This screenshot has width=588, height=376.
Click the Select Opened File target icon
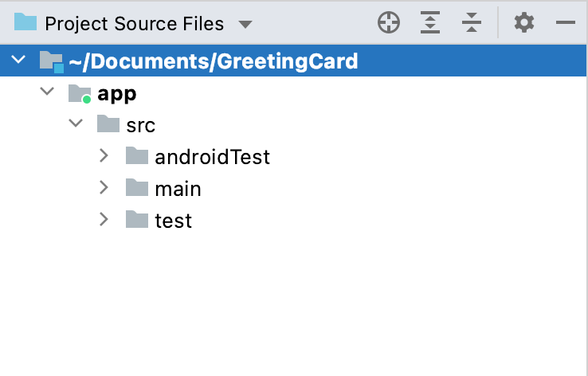(x=389, y=23)
